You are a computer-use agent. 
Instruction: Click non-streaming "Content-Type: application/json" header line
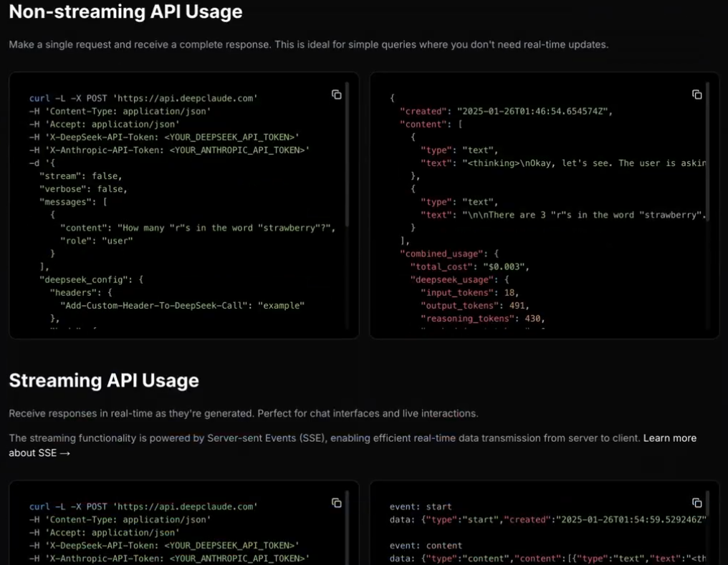[120, 111]
